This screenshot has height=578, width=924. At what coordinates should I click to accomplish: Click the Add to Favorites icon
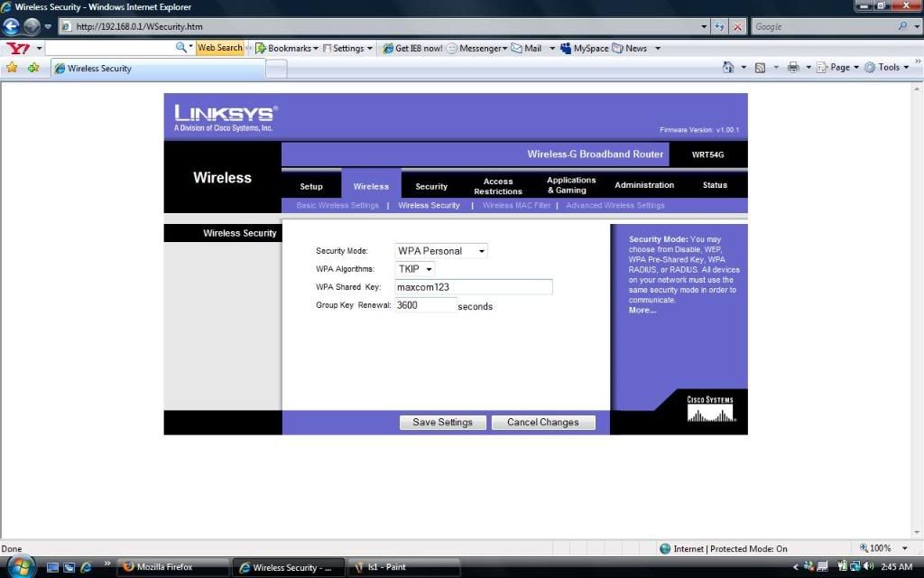coord(33,67)
